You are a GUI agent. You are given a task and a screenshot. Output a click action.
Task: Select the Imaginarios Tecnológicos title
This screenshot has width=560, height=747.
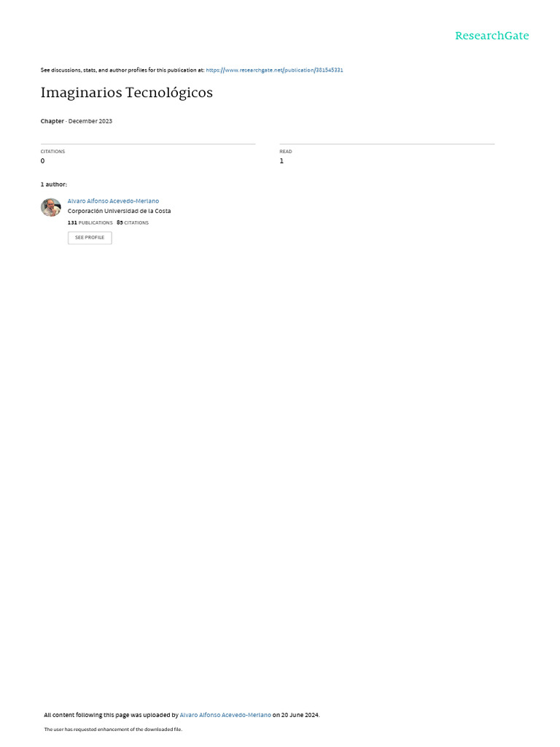click(127, 93)
